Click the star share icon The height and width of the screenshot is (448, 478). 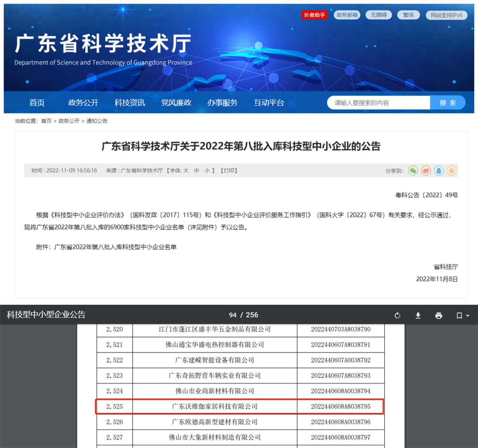452,171
